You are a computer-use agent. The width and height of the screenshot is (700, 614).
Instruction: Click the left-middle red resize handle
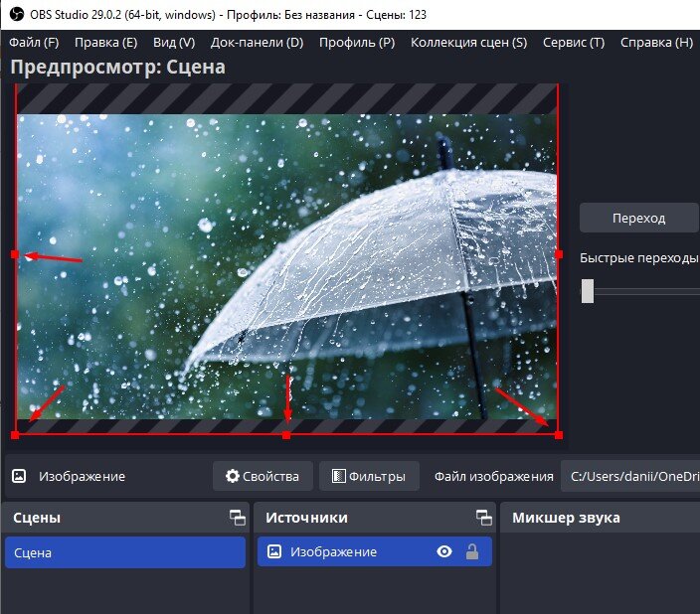[x=15, y=254]
